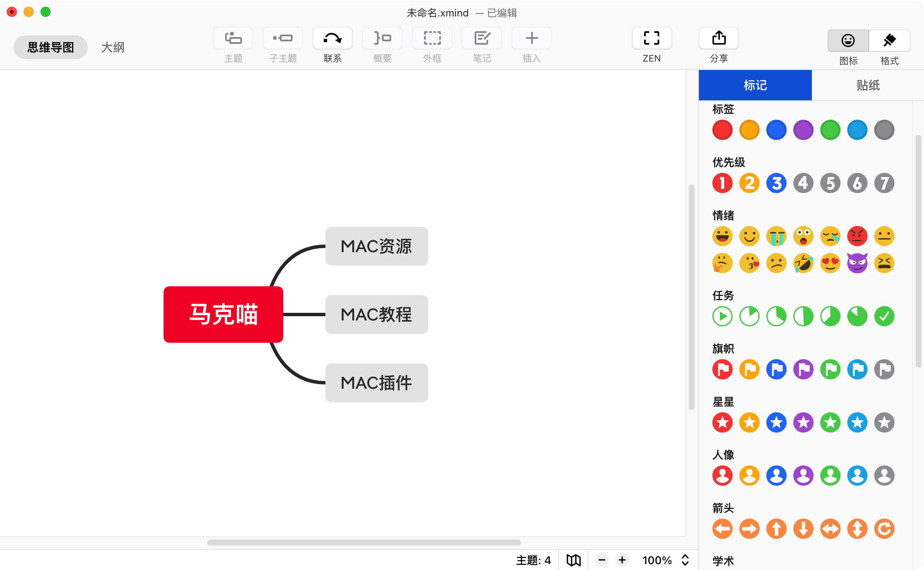Click the map overview icon in status bar

(573, 560)
